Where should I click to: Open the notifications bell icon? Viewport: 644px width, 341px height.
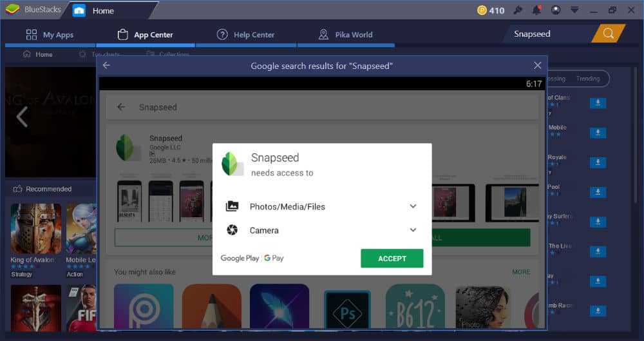click(537, 10)
